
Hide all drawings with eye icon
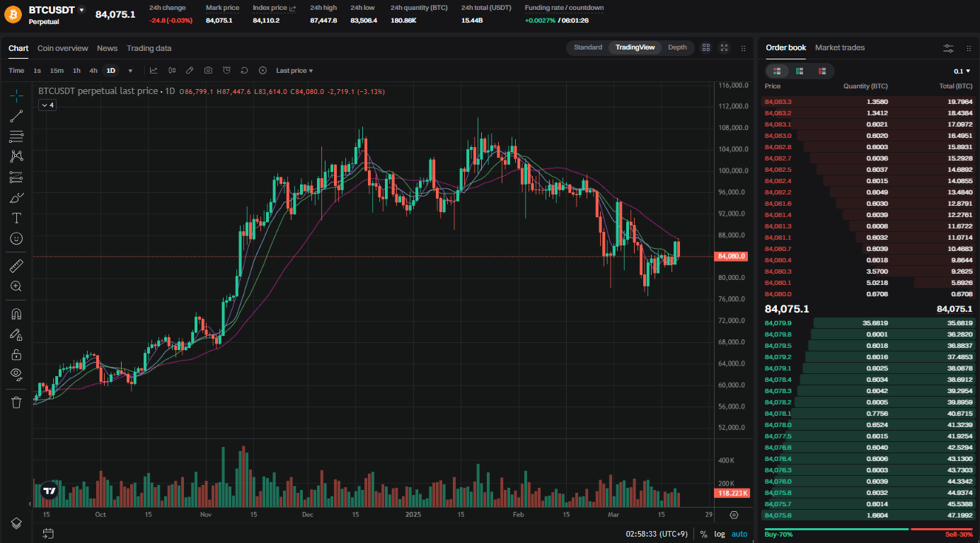tap(16, 374)
